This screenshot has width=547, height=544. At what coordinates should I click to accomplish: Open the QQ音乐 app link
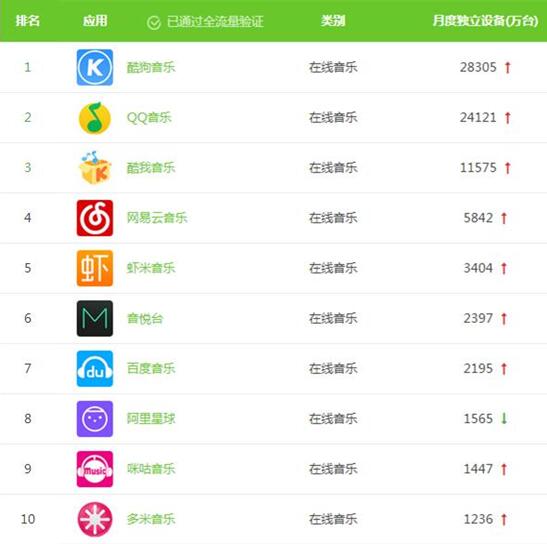(x=149, y=118)
